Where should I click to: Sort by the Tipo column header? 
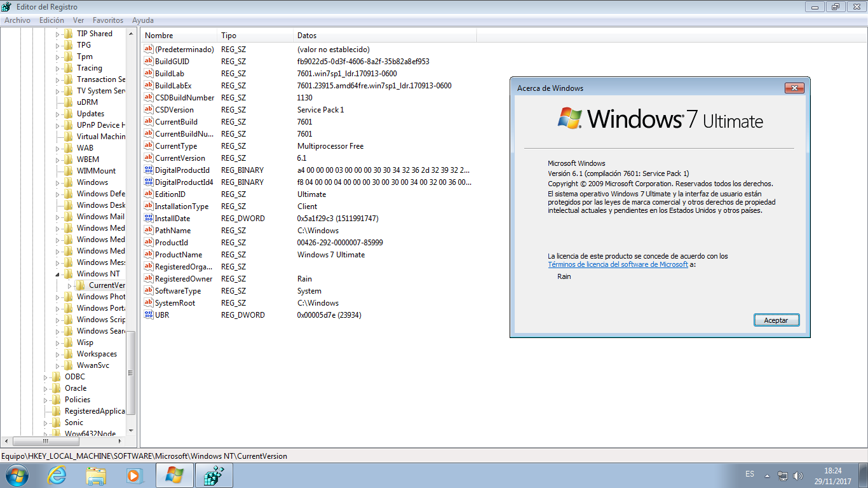click(255, 36)
